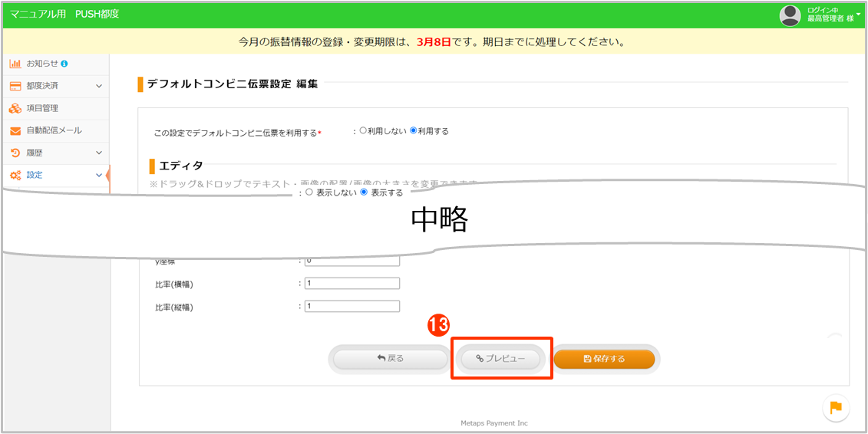Screen dimensions: 868x434
Task: Select the 利用しない radio button
Action: pyautogui.click(x=363, y=131)
